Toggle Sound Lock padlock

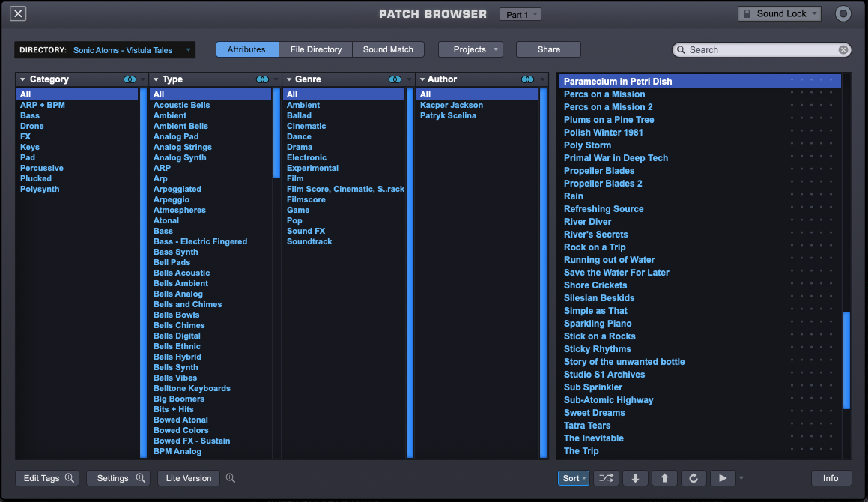[x=747, y=13]
